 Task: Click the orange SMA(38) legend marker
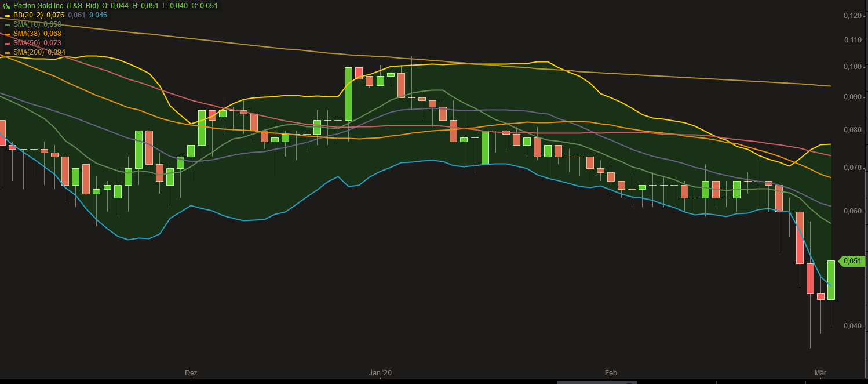click(x=7, y=34)
